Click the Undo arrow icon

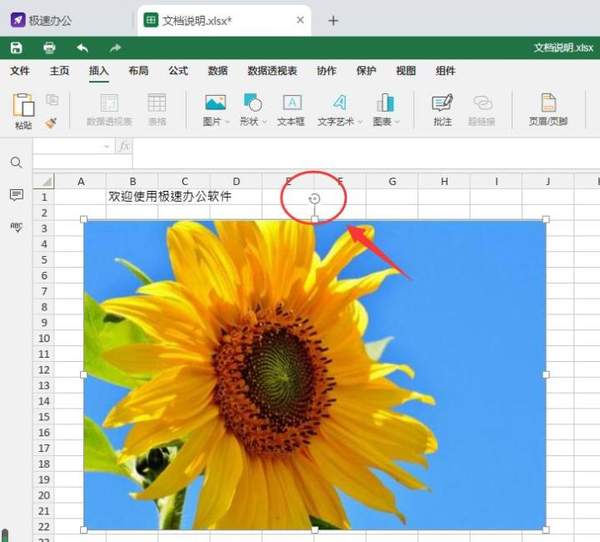pos(82,48)
